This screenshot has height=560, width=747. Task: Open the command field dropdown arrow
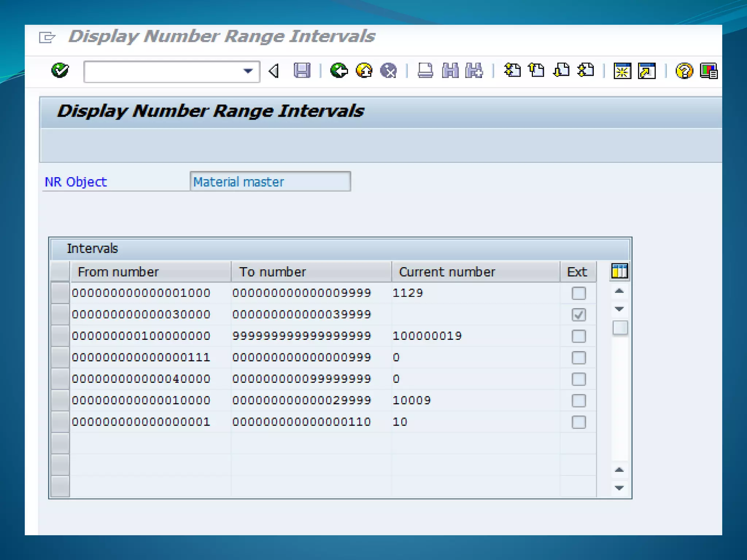pos(248,71)
